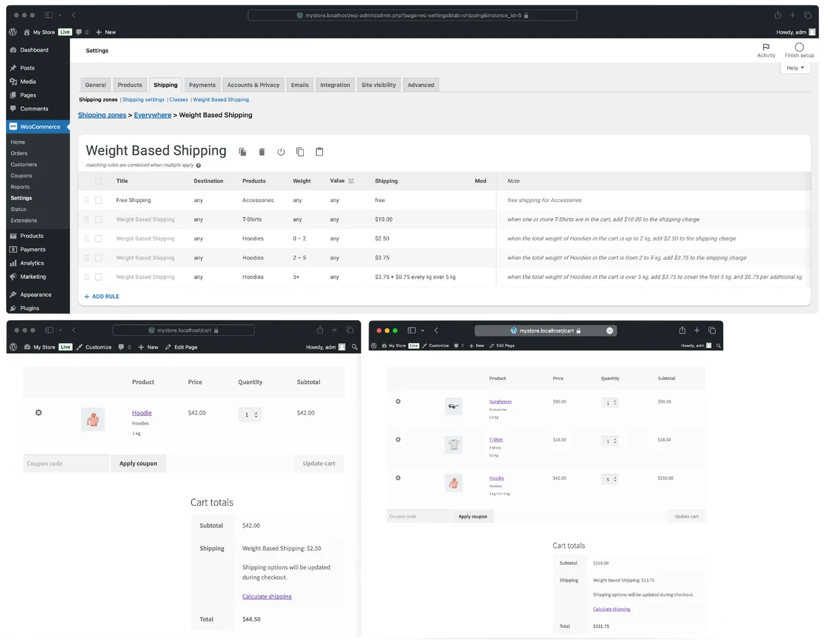Click address bar of the top Safari window
Image resolution: width=825 pixels, height=644 pixels.
[x=412, y=15]
